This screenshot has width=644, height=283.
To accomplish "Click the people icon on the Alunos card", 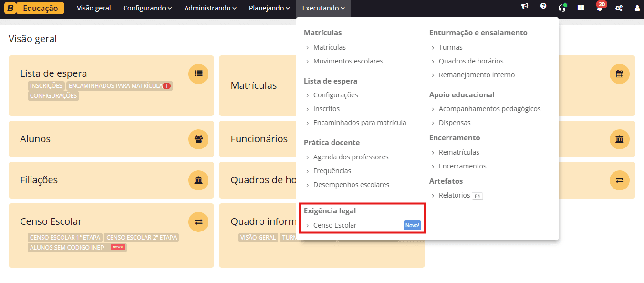I will pos(198,139).
